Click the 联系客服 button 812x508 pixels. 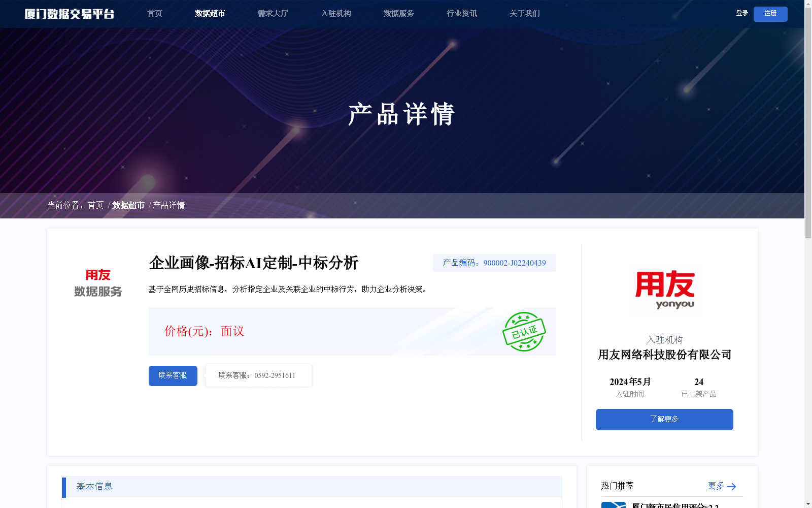coord(173,376)
